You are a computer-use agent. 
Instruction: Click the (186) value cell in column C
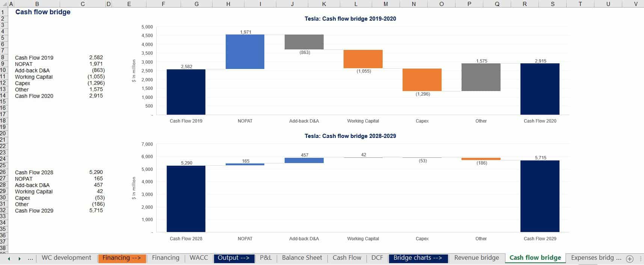(98, 204)
